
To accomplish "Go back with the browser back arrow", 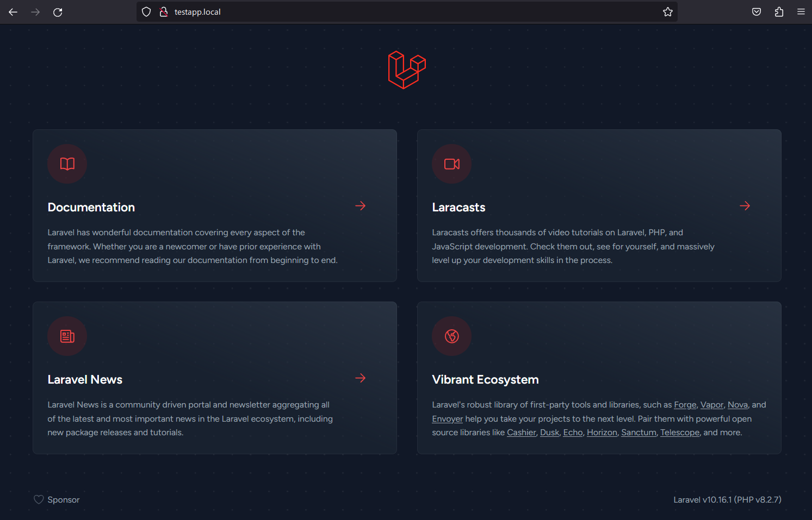I will 13,12.
